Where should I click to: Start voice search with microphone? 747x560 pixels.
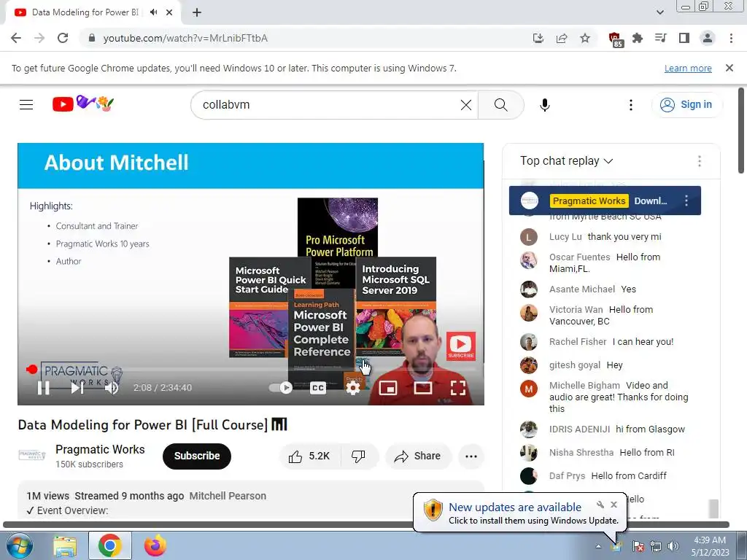(x=545, y=105)
